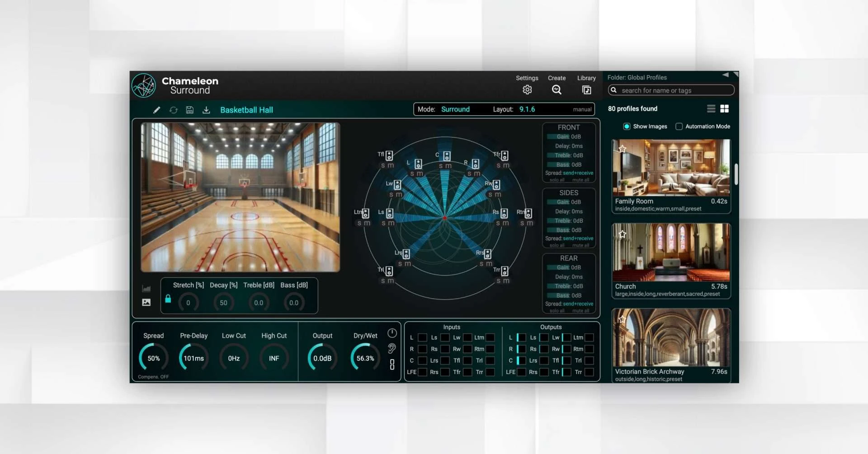Favorite the Family Room profile star
This screenshot has width=868, height=454.
tap(623, 149)
